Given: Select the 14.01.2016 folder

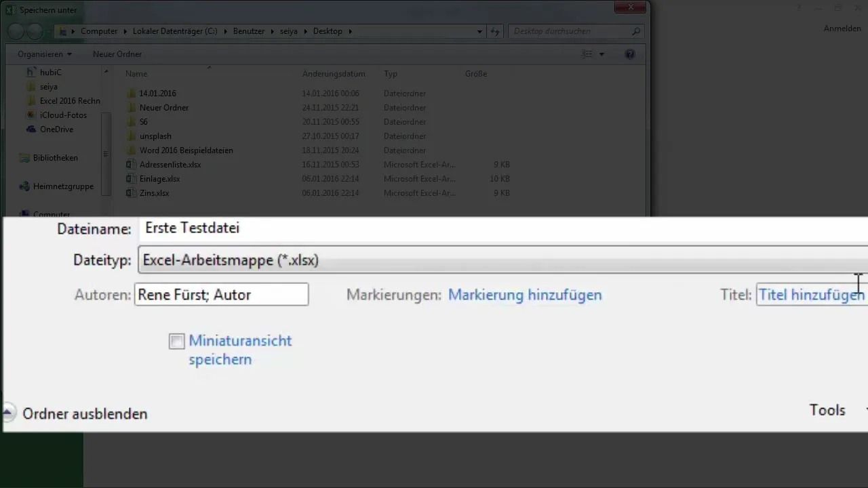Looking at the screenshot, I should coord(157,94).
